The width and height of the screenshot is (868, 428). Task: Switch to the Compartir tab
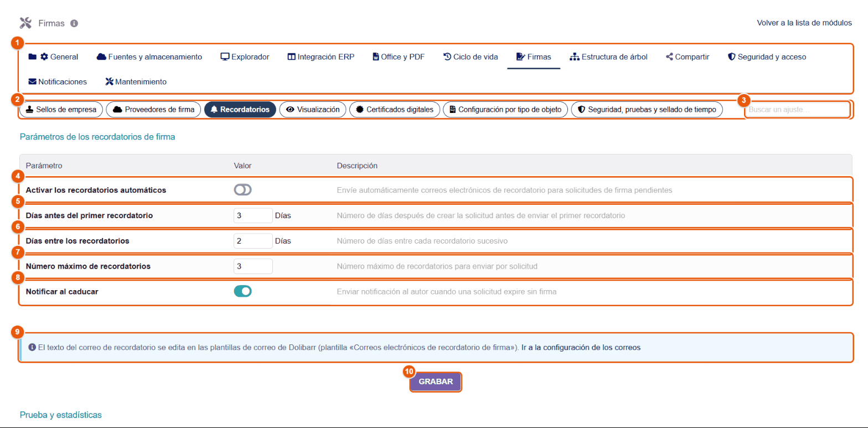pyautogui.click(x=687, y=56)
